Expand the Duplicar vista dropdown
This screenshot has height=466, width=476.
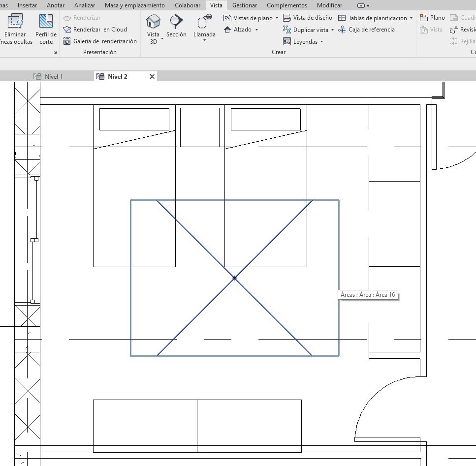click(x=332, y=30)
